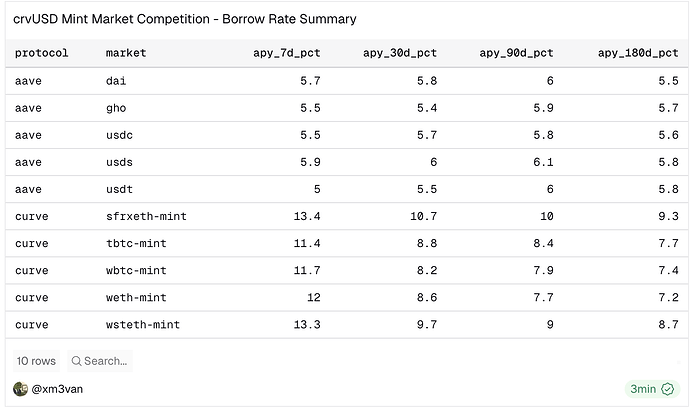This screenshot has height=411, width=690.
Task: Select the wbtc-mint market cell
Action: click(136, 270)
